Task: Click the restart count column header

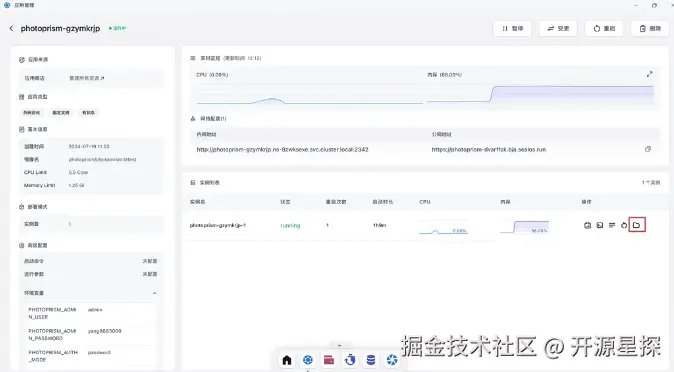Action: pos(336,202)
